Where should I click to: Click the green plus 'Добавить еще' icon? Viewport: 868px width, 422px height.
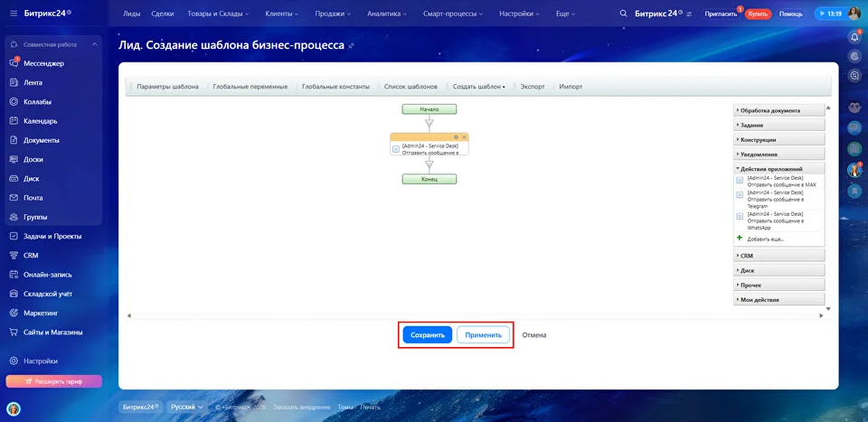[x=740, y=239]
